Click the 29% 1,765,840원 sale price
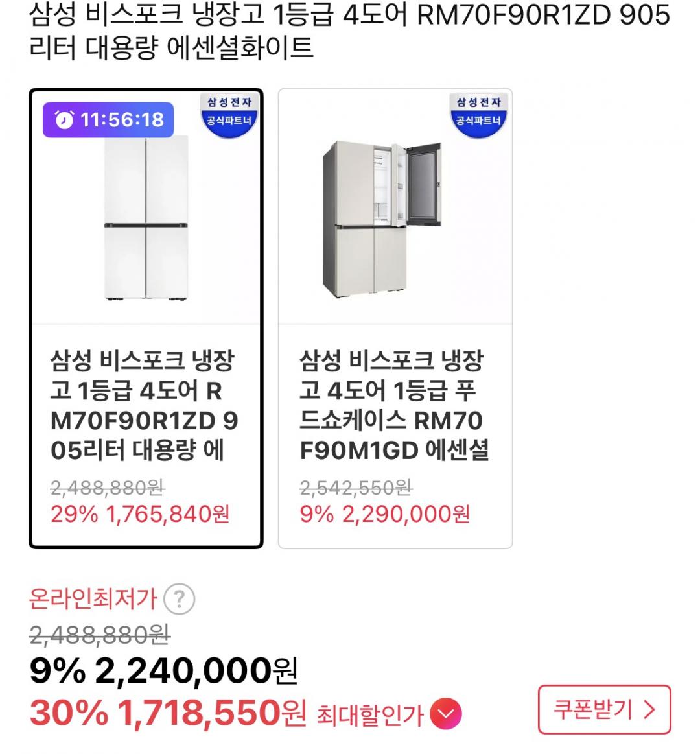The width and height of the screenshot is (700, 754). [x=140, y=514]
